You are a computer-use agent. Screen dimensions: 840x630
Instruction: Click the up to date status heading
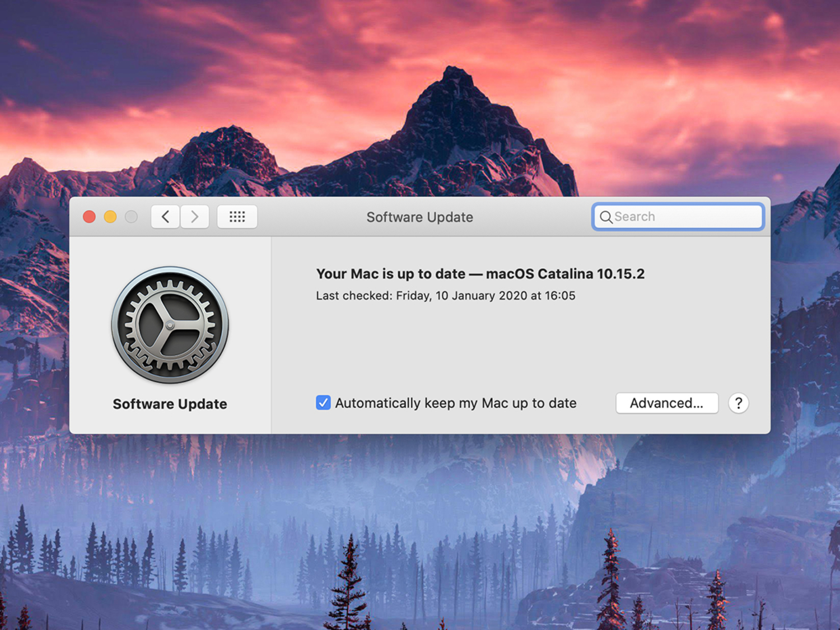click(480, 274)
